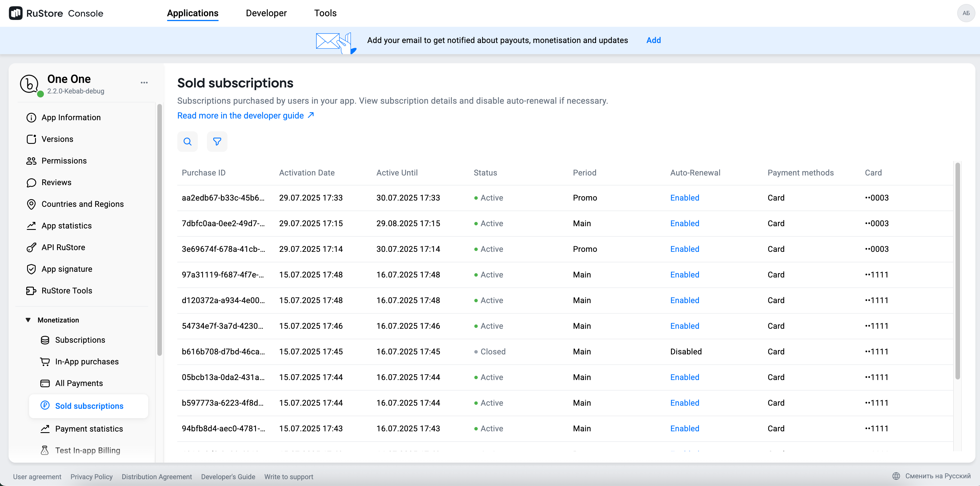Image resolution: width=980 pixels, height=486 pixels.
Task: Open Countries and Regions section
Action: point(82,204)
